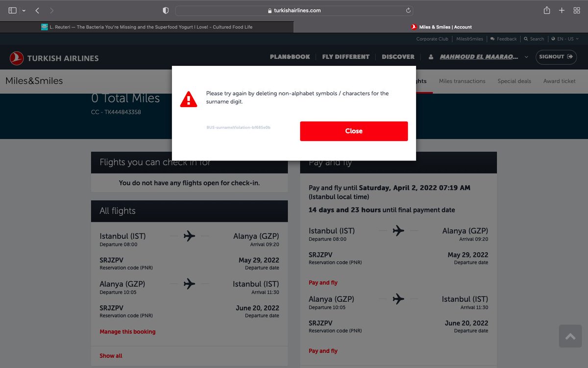This screenshot has width=588, height=368.
Task: Click the airplane icon in All flights Istanbul row
Action: pyautogui.click(x=189, y=236)
